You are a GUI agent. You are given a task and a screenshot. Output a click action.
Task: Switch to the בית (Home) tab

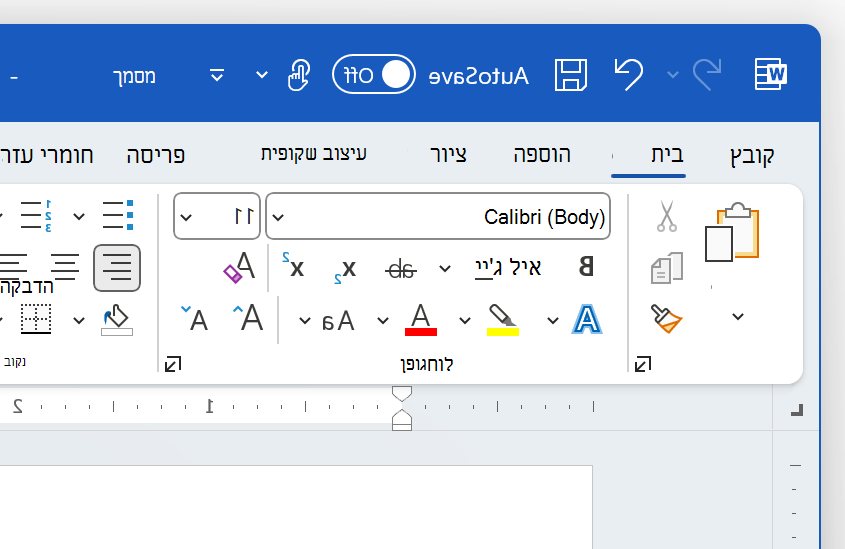click(x=667, y=155)
